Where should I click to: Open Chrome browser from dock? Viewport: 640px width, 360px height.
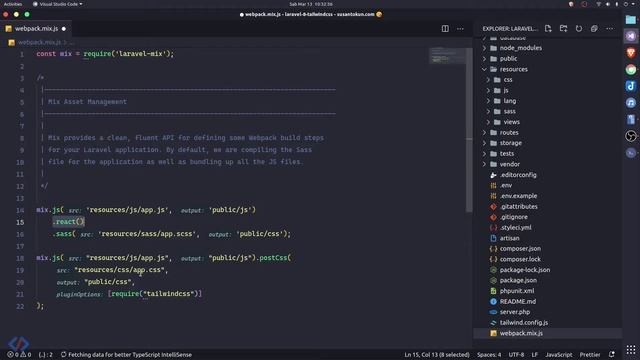tap(631, 69)
